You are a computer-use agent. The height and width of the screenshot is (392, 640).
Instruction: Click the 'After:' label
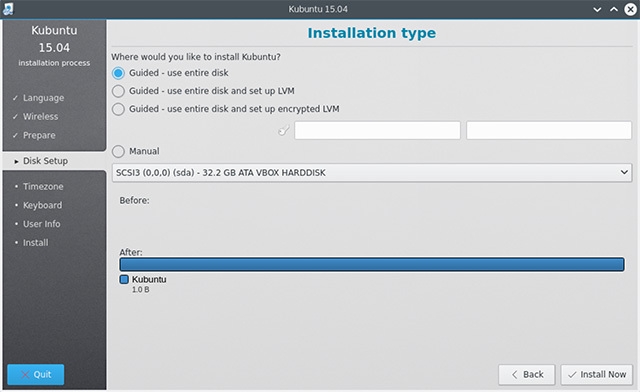point(131,252)
